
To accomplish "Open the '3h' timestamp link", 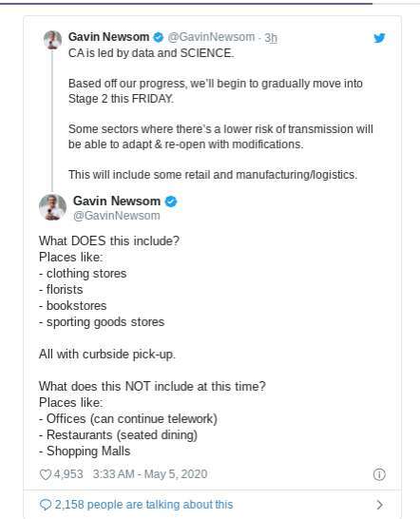I will click(271, 38).
